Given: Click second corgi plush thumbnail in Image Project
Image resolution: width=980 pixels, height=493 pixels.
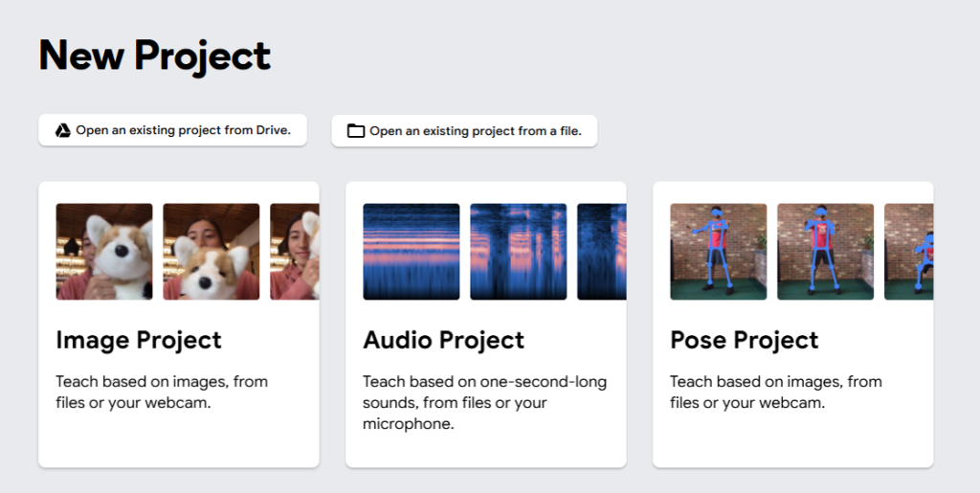Looking at the screenshot, I should 212,252.
